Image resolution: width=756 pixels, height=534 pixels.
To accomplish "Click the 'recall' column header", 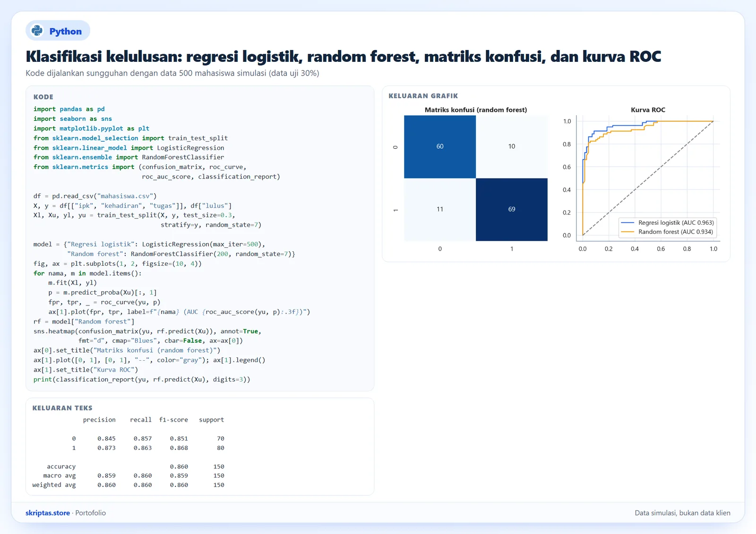I will pyautogui.click(x=141, y=420).
